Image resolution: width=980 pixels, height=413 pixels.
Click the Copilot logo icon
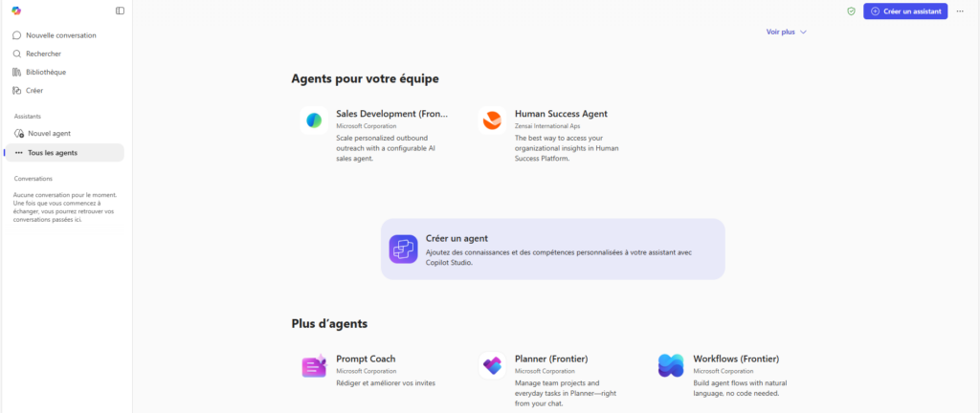point(16,11)
